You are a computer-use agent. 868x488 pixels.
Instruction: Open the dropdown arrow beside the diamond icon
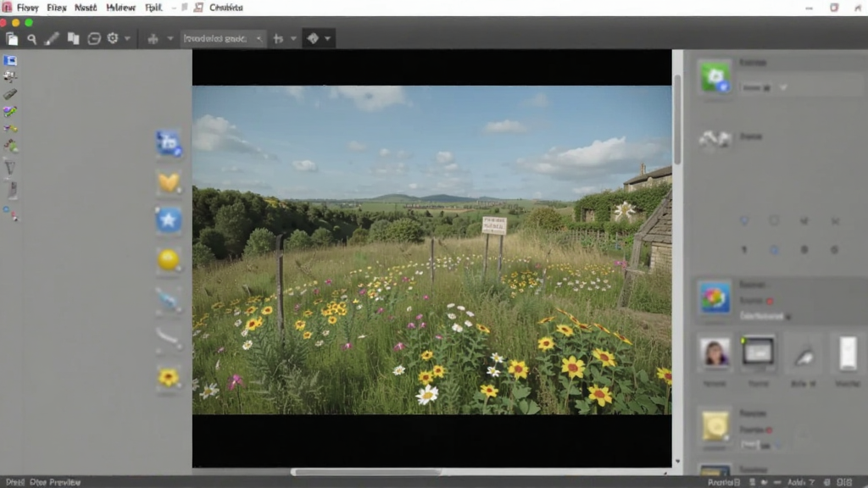[x=328, y=39]
